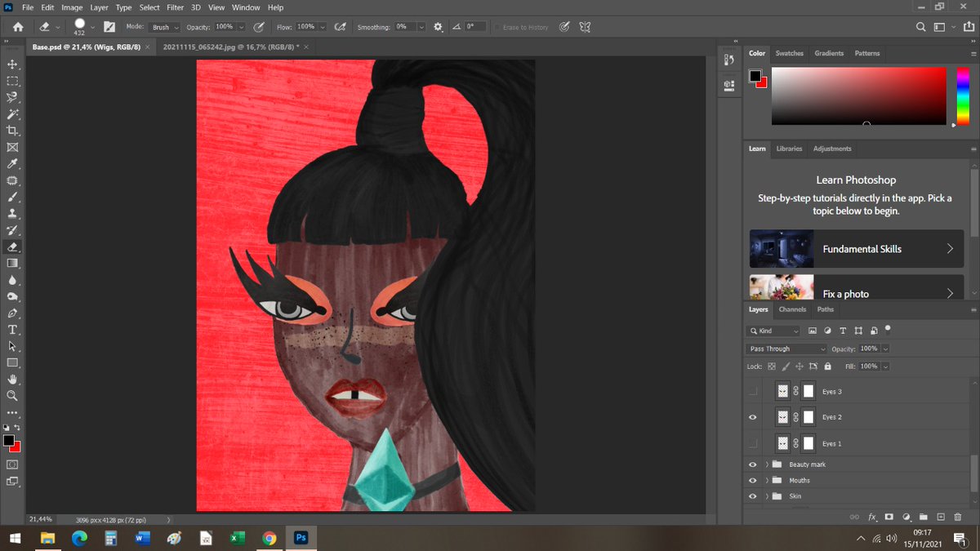Select the Hand tool
The height and width of the screenshot is (551, 980).
tap(12, 380)
